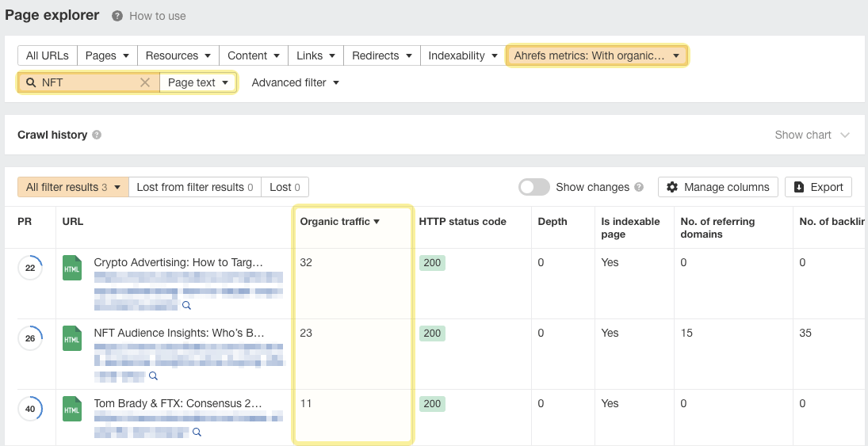Click the How to use help icon
This screenshot has width=868, height=446.
117,16
